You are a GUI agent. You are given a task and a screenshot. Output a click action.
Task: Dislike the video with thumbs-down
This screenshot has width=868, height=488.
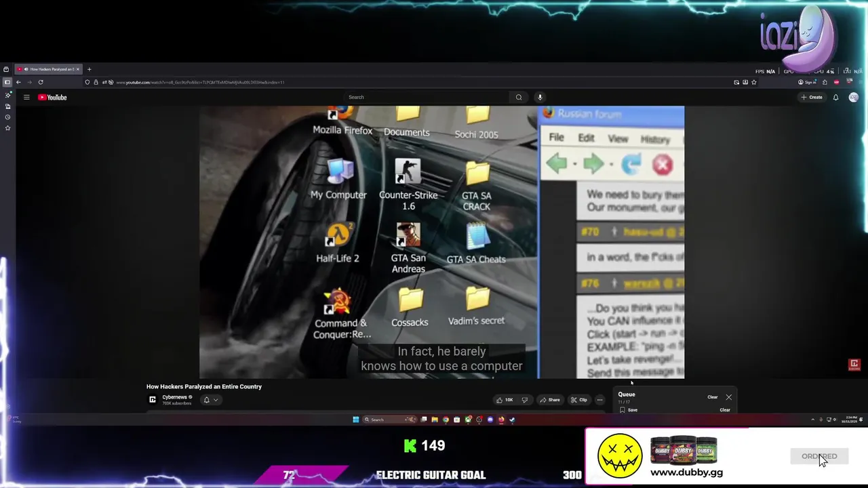click(x=524, y=400)
